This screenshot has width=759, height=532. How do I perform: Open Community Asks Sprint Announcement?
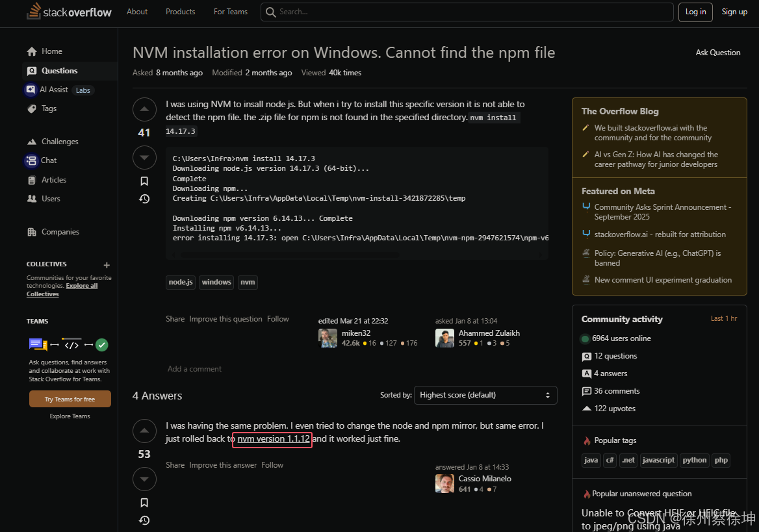(x=663, y=212)
